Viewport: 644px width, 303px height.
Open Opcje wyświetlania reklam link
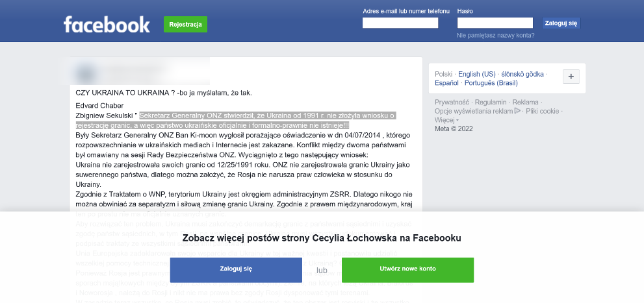[474, 111]
